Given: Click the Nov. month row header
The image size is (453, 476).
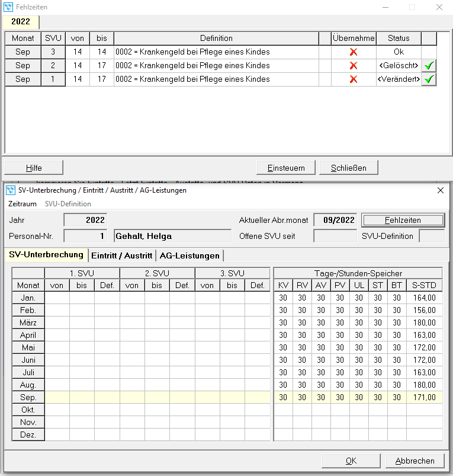Looking at the screenshot, I should point(28,422).
